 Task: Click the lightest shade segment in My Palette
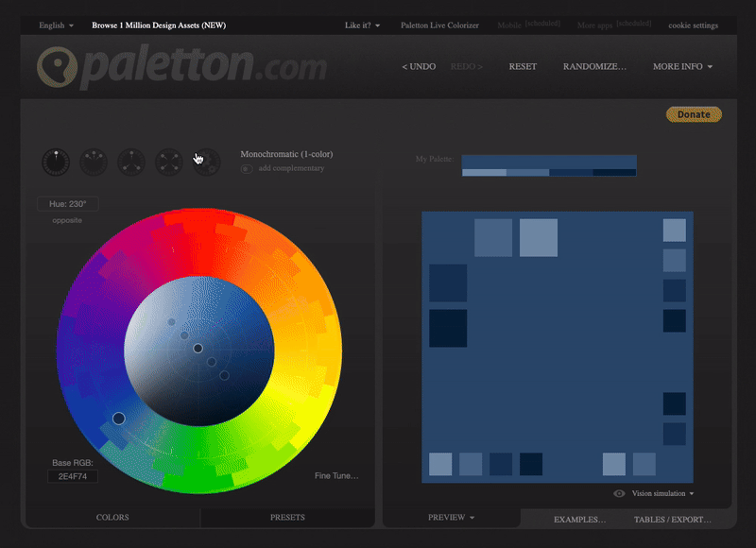click(x=484, y=173)
